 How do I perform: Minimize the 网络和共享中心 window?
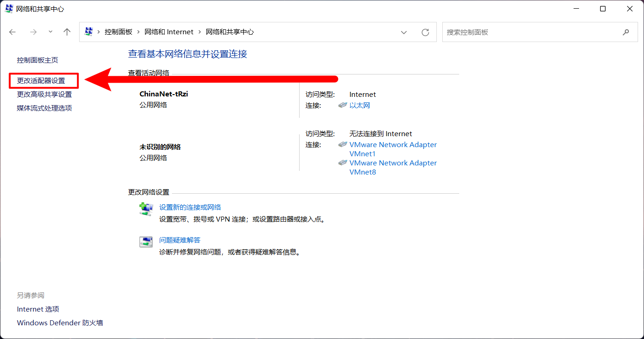576,9
